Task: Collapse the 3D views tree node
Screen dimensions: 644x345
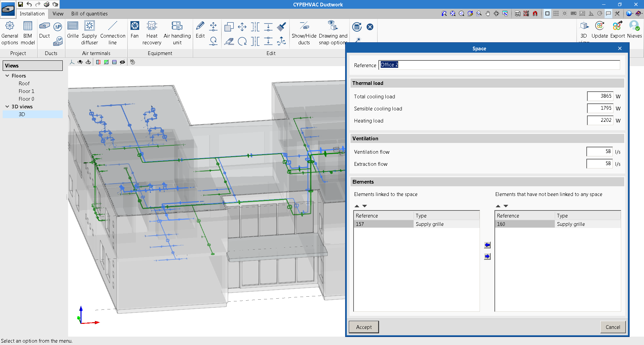Action: pos(7,106)
